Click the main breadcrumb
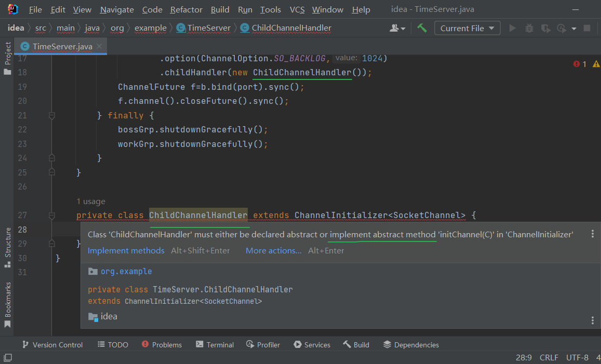The height and width of the screenshot is (364, 601). 65,28
